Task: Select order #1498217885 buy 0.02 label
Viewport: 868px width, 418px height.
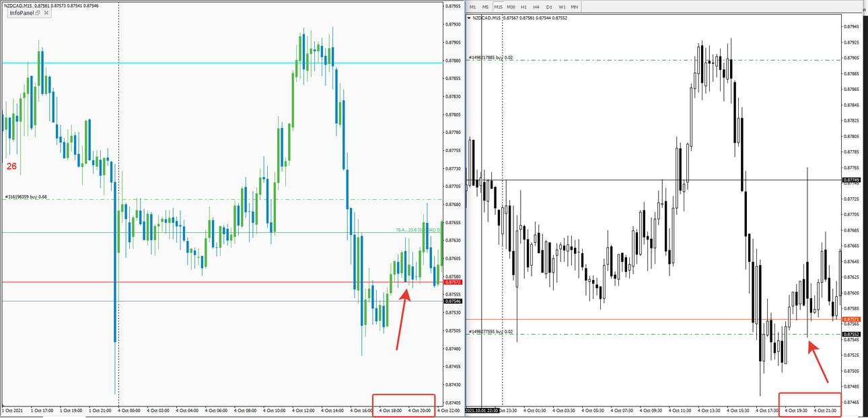Action: (491, 58)
